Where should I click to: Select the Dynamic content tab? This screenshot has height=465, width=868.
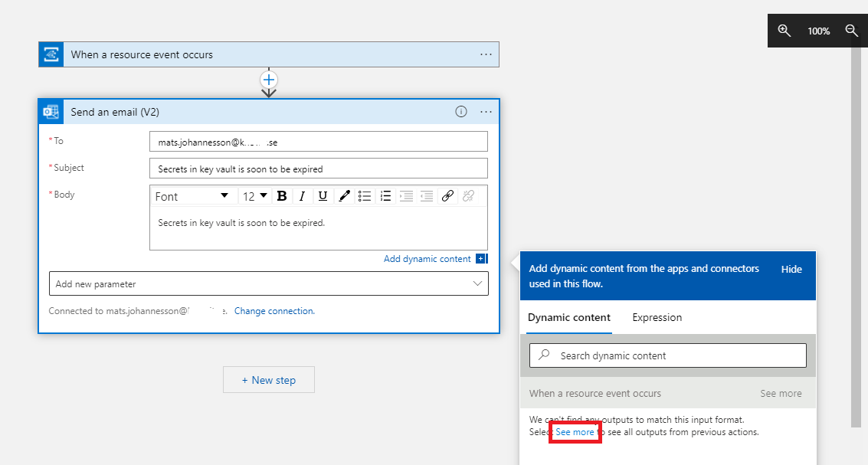click(x=569, y=317)
